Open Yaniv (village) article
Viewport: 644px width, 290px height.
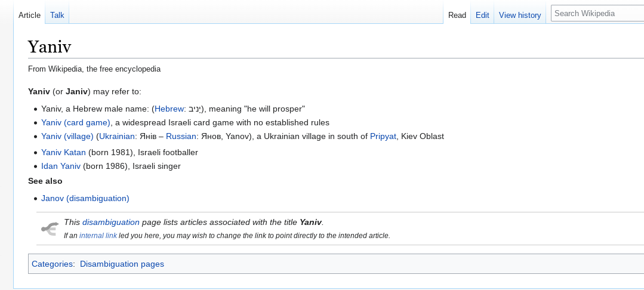point(67,137)
